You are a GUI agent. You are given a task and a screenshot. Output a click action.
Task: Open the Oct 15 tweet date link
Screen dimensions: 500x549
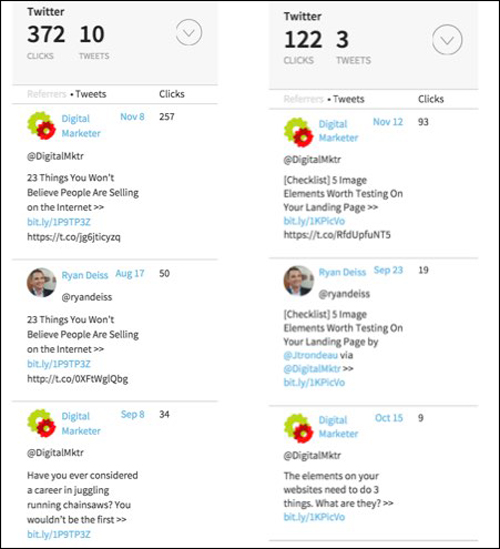[x=389, y=418]
